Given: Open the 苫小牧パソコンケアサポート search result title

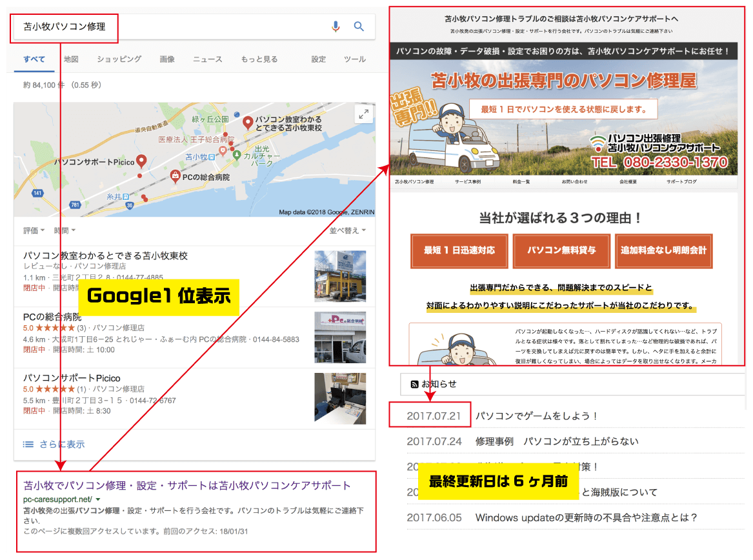Looking at the screenshot, I should pyautogui.click(x=187, y=486).
